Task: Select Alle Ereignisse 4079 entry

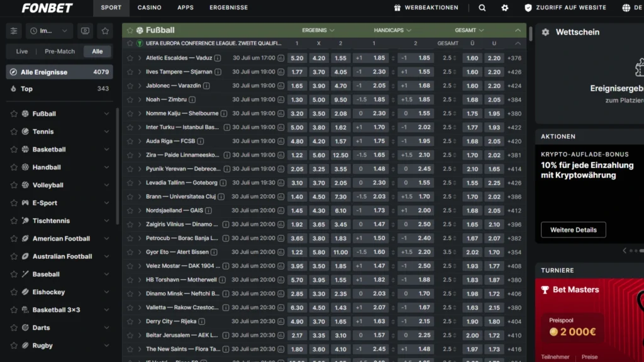Action: (x=60, y=72)
